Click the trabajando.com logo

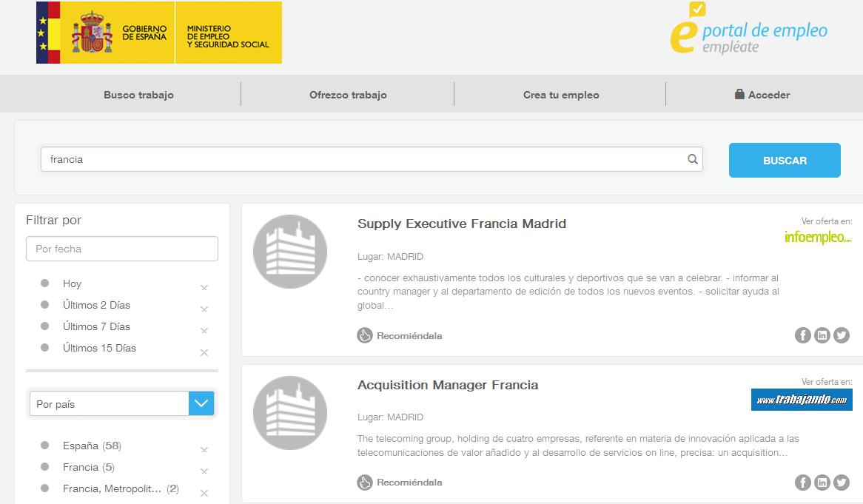click(x=802, y=400)
